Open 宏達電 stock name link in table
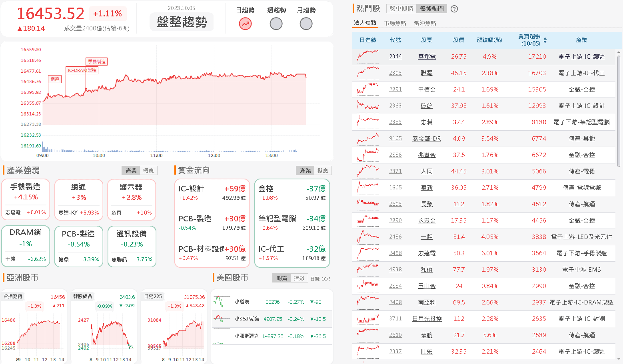This screenshot has height=364, width=623. click(427, 253)
